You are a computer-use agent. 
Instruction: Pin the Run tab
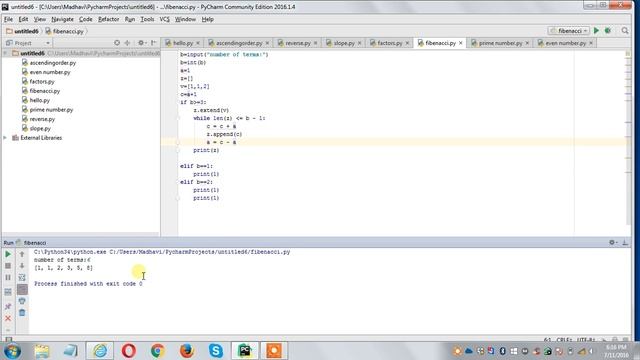click(8, 306)
